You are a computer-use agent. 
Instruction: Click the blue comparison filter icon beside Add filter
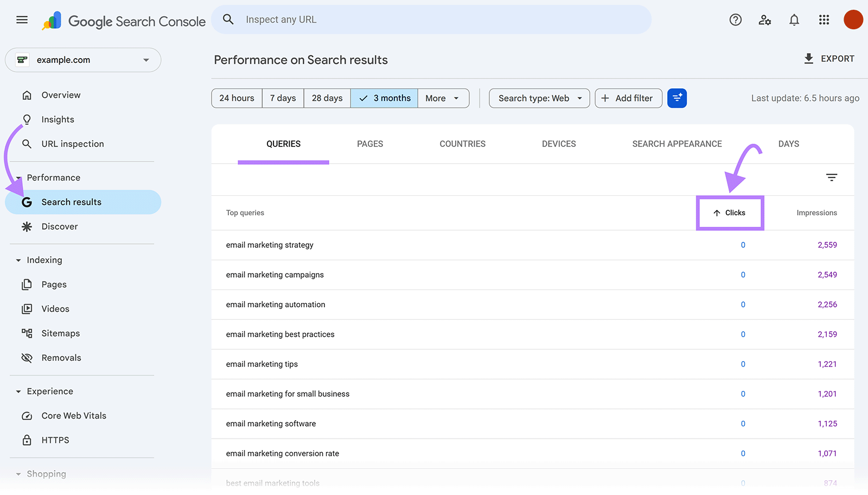point(676,98)
